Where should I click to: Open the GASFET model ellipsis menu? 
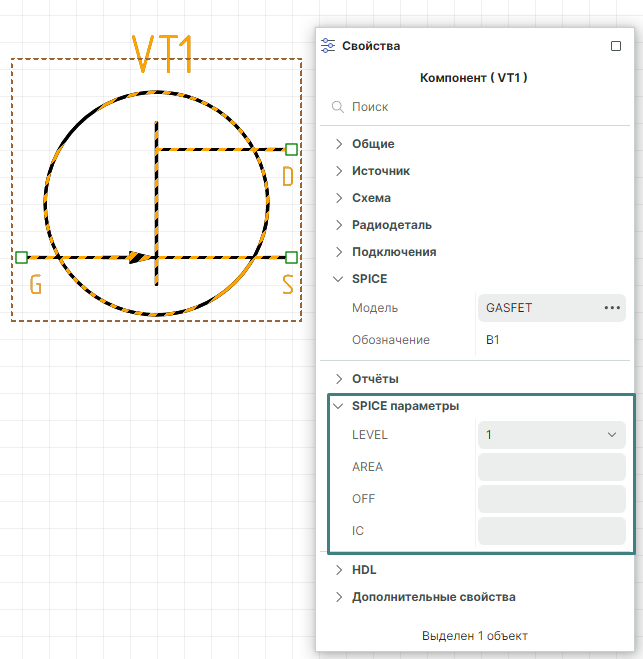(x=612, y=308)
